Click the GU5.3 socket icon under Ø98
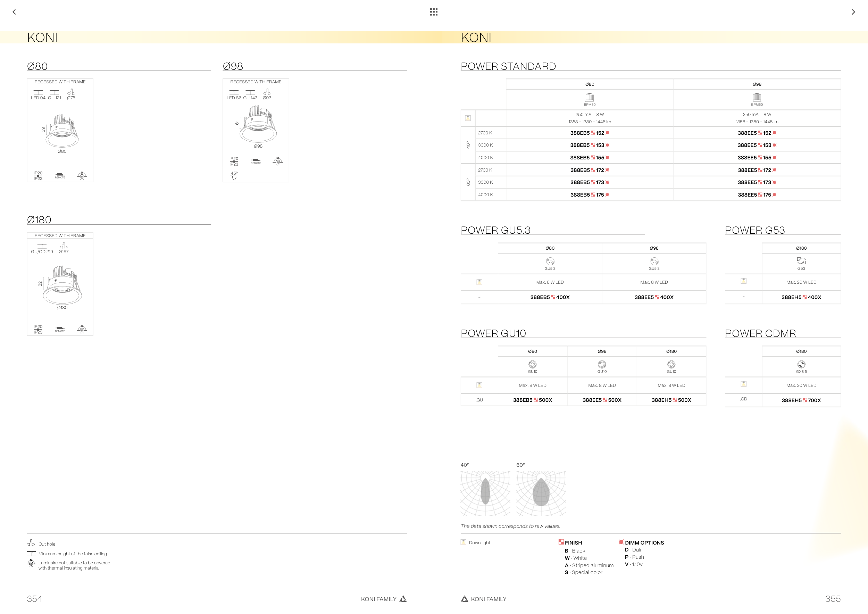868x614 pixels. tap(654, 261)
